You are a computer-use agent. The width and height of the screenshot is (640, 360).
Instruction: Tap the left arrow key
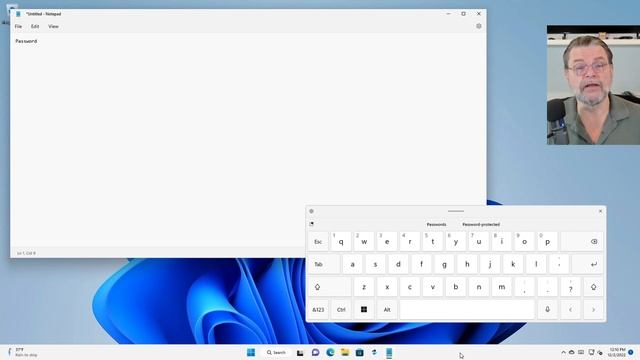coord(571,310)
